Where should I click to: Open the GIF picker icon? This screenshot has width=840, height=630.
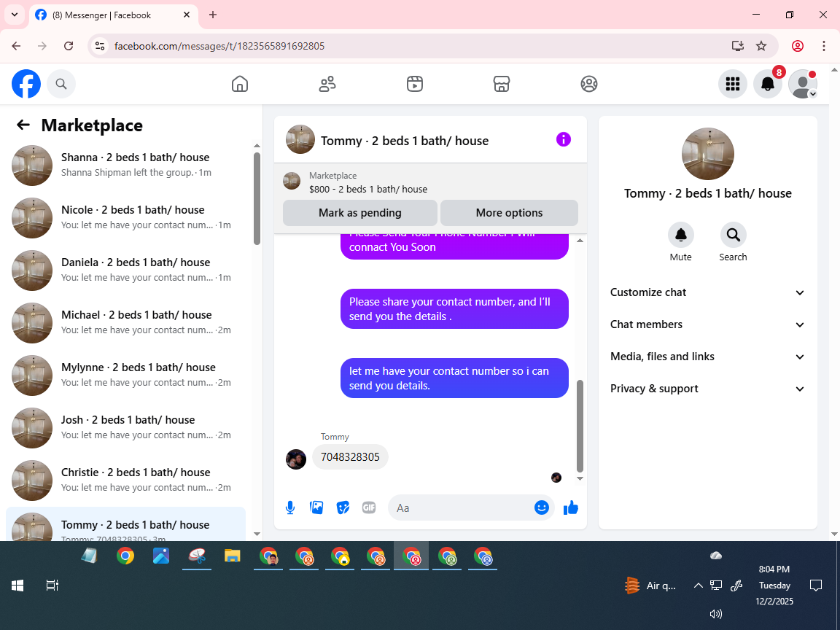click(368, 507)
